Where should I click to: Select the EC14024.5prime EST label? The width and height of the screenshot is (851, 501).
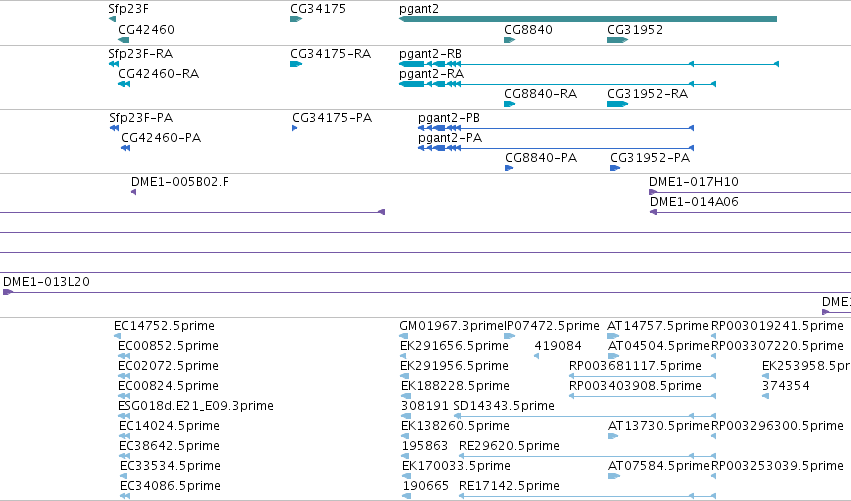[169, 426]
